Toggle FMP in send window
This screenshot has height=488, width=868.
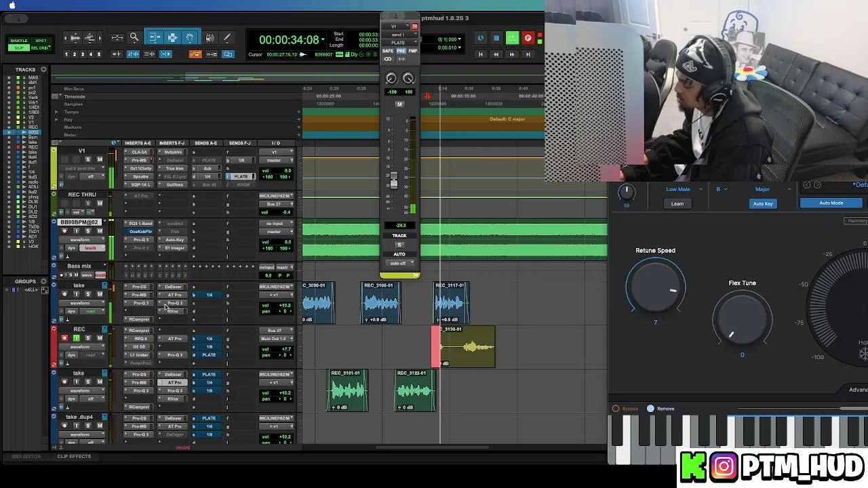click(x=412, y=51)
